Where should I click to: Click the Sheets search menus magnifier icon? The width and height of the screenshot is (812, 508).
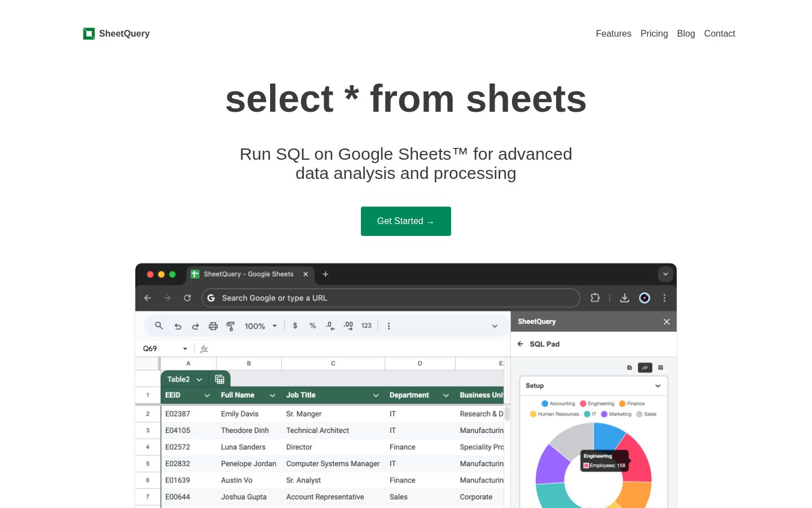pos(159,326)
